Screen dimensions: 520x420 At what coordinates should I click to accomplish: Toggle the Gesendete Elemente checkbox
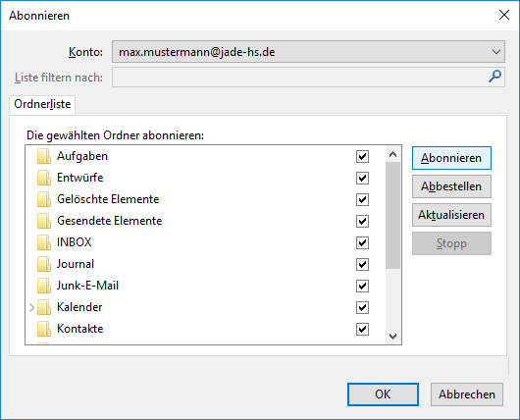click(362, 221)
